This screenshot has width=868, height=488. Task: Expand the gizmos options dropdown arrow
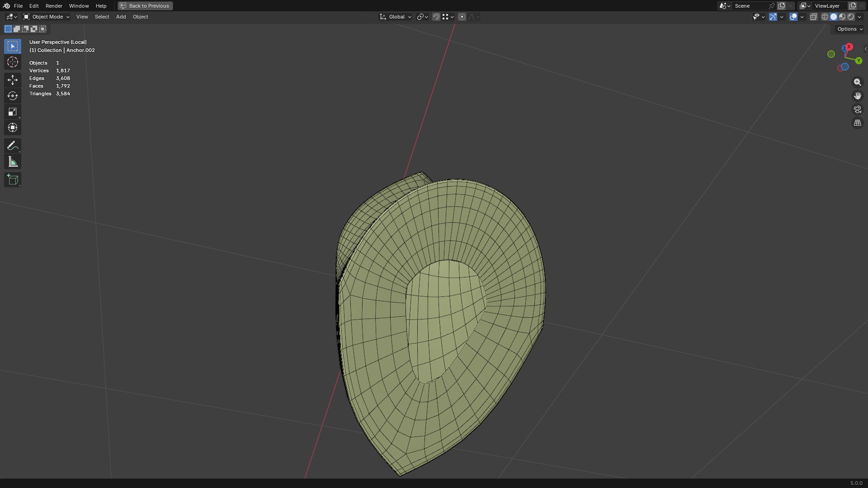click(x=782, y=17)
